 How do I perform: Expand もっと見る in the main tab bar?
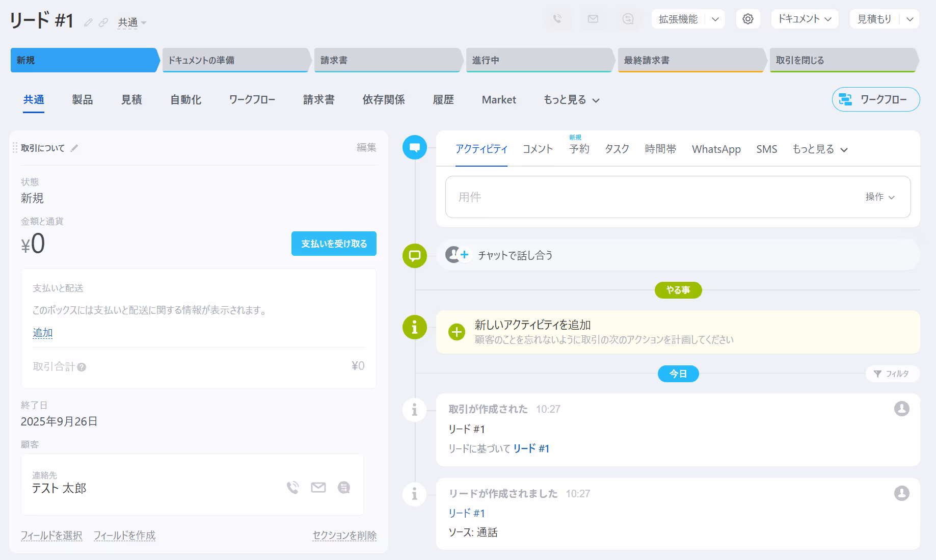coord(572,100)
